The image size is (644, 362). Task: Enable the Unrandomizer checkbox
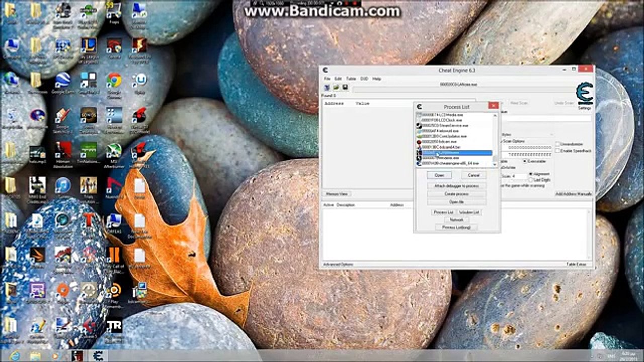coord(557,144)
